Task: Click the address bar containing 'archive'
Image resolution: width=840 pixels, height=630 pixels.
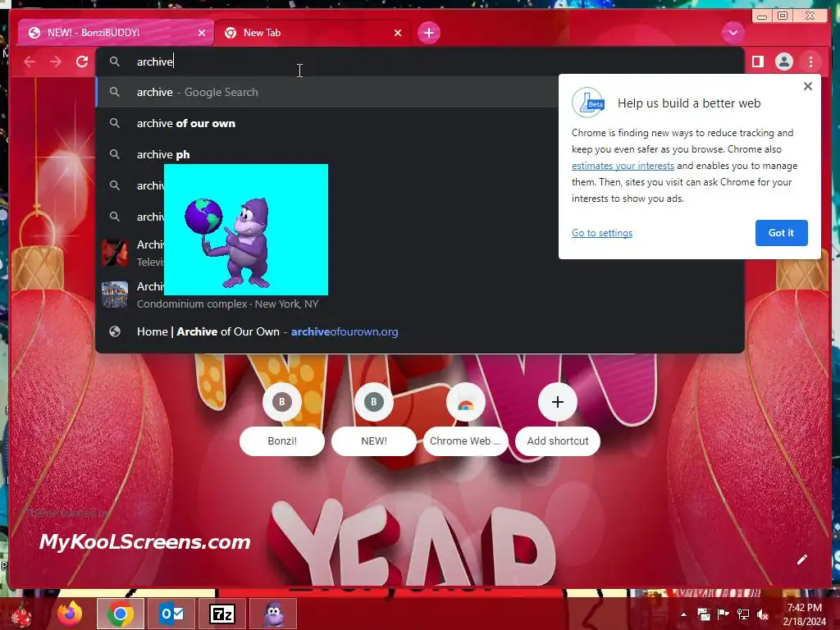Action: [419, 62]
